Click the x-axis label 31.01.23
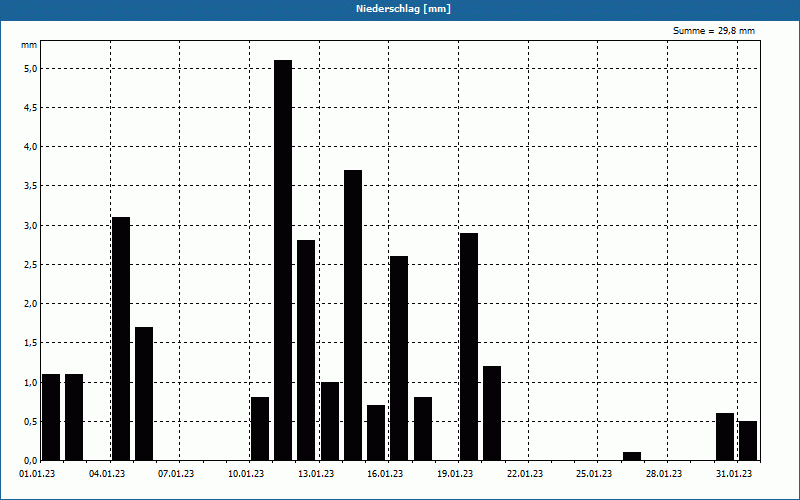Viewport: 800px width, 500px height. (734, 474)
